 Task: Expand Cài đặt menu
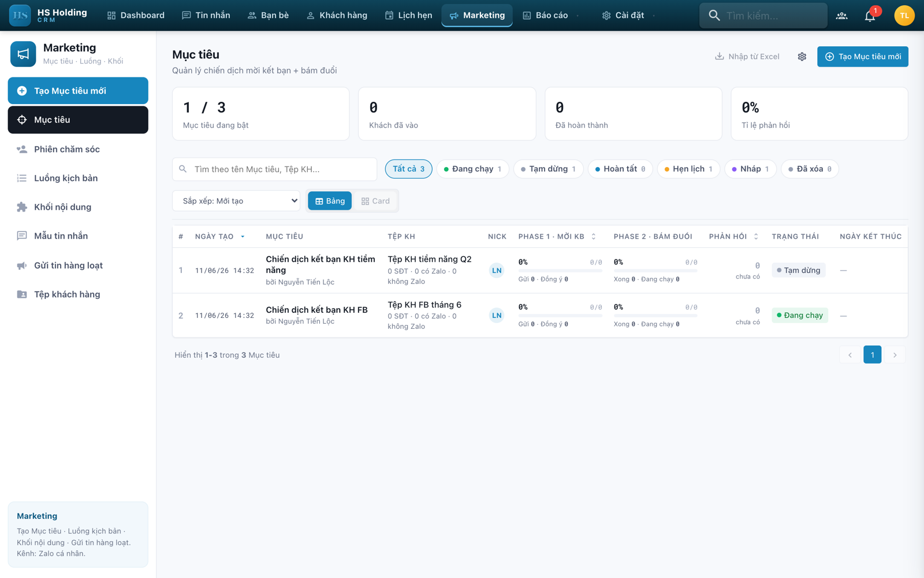pyautogui.click(x=628, y=16)
